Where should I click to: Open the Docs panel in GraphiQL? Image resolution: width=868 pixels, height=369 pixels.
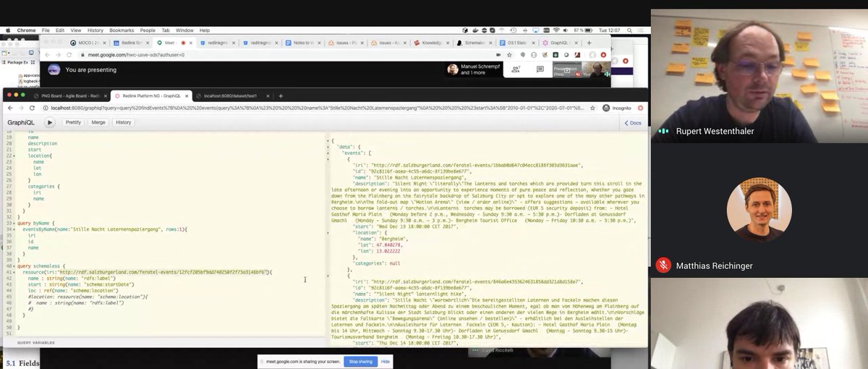click(632, 123)
